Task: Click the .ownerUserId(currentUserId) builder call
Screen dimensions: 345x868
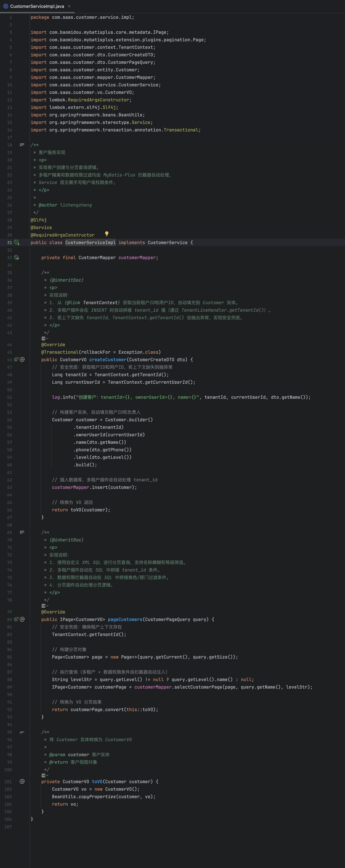Action: [109, 435]
